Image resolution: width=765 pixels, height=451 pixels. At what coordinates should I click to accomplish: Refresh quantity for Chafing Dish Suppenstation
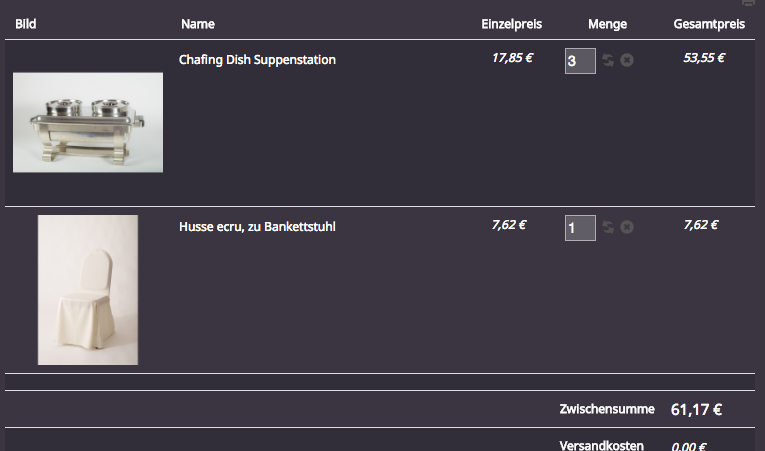(608, 61)
